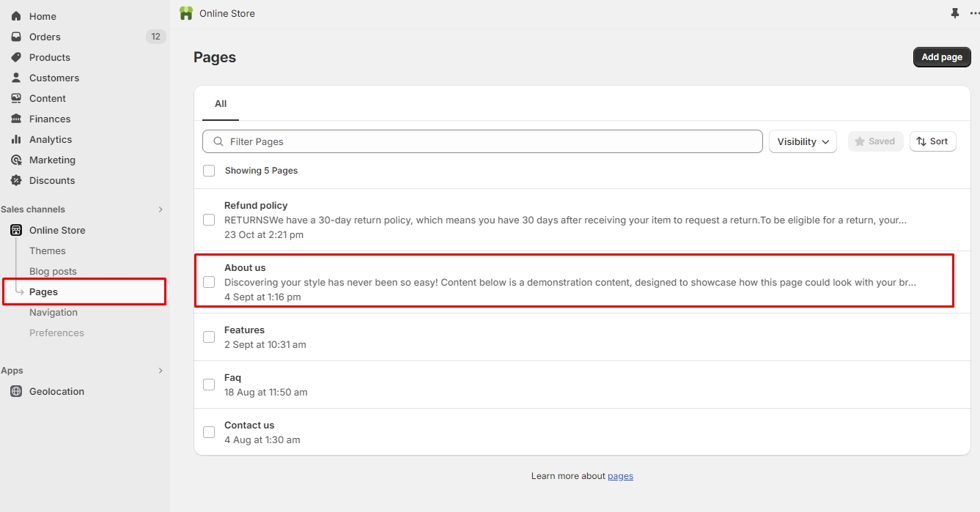The height and width of the screenshot is (512, 980).
Task: Switch to the All tab
Action: click(221, 104)
